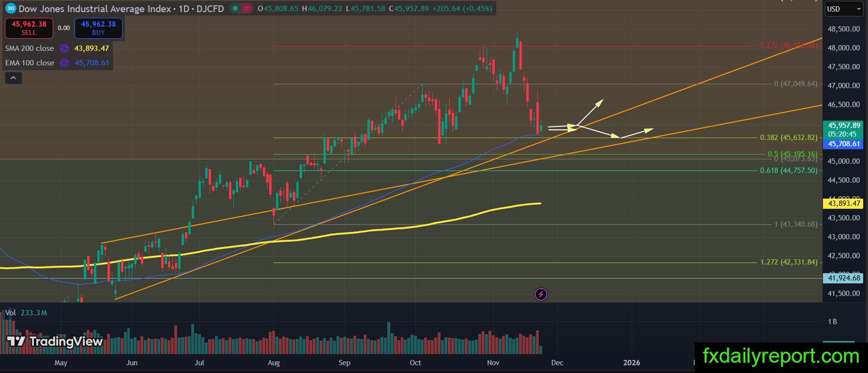
Task: Click the 0.00 spread value
Action: click(x=64, y=28)
